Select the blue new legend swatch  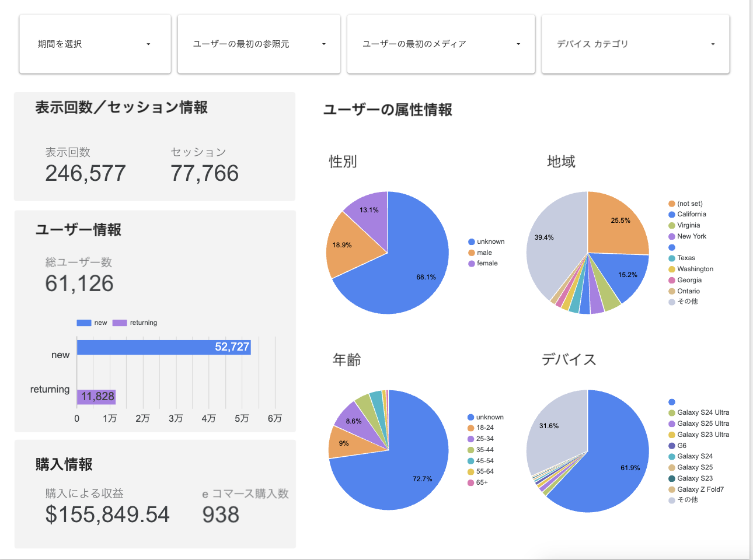84,323
